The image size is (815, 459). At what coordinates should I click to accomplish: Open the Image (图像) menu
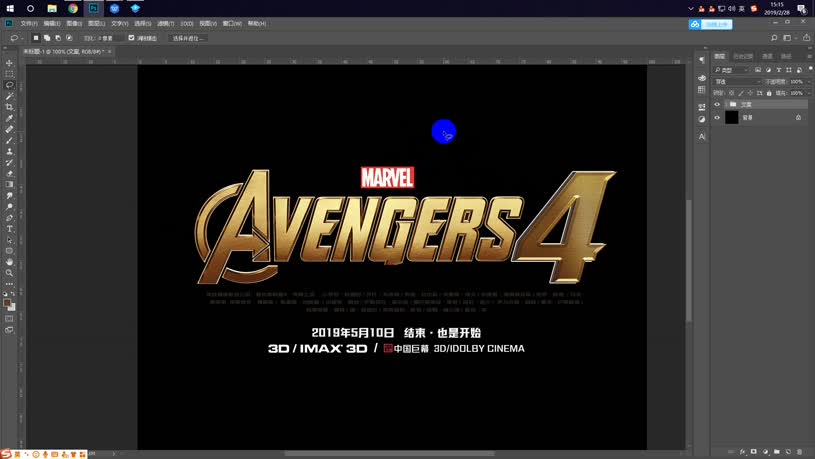pyautogui.click(x=74, y=23)
